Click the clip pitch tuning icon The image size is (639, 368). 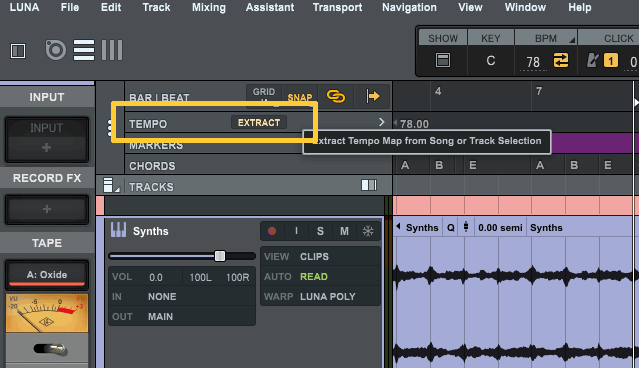click(x=466, y=227)
